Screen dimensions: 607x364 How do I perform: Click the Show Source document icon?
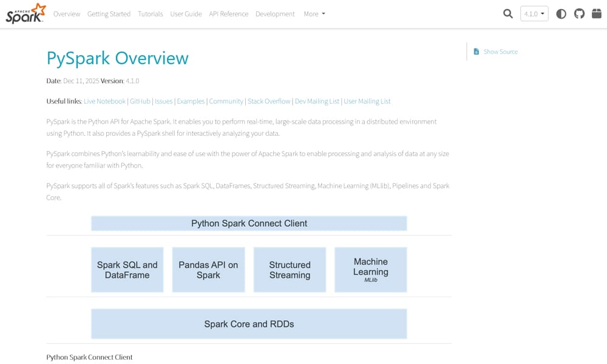476,52
